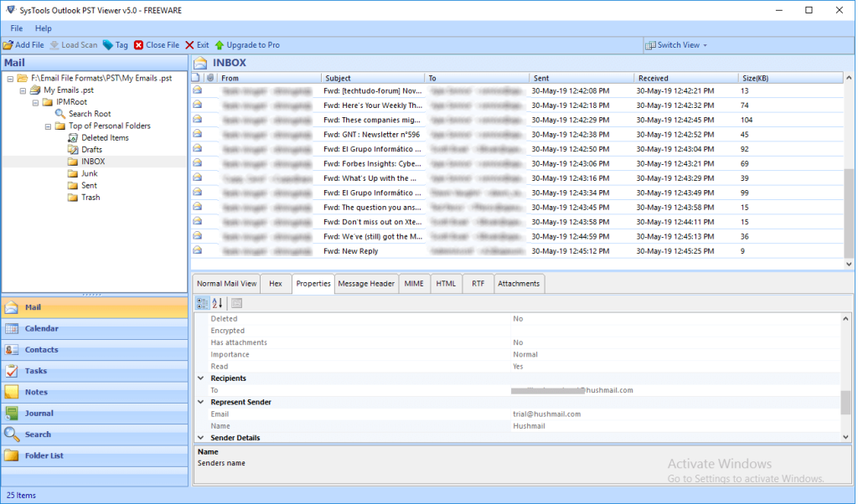
Task: Click the envelope icon for 'These companies' email
Action: pos(198,119)
